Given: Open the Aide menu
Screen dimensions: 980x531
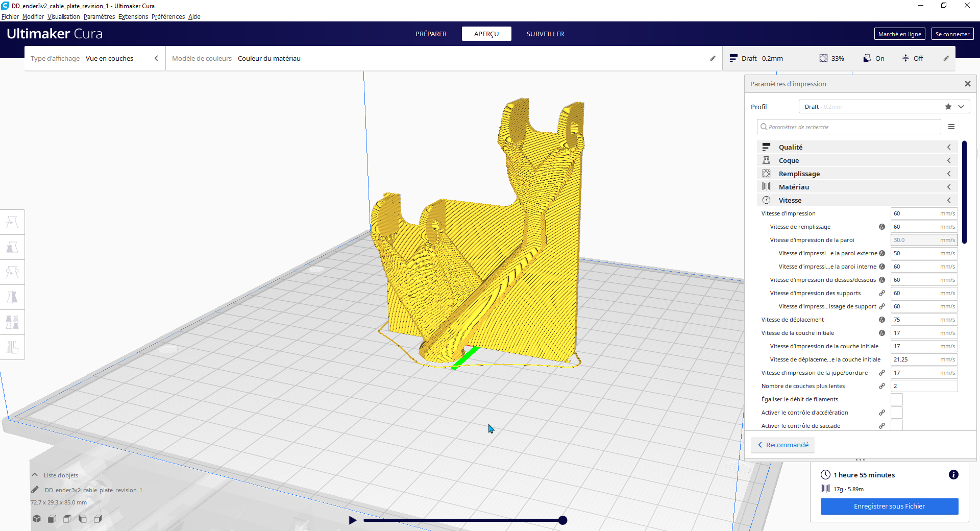Looking at the screenshot, I should pyautogui.click(x=194, y=16).
